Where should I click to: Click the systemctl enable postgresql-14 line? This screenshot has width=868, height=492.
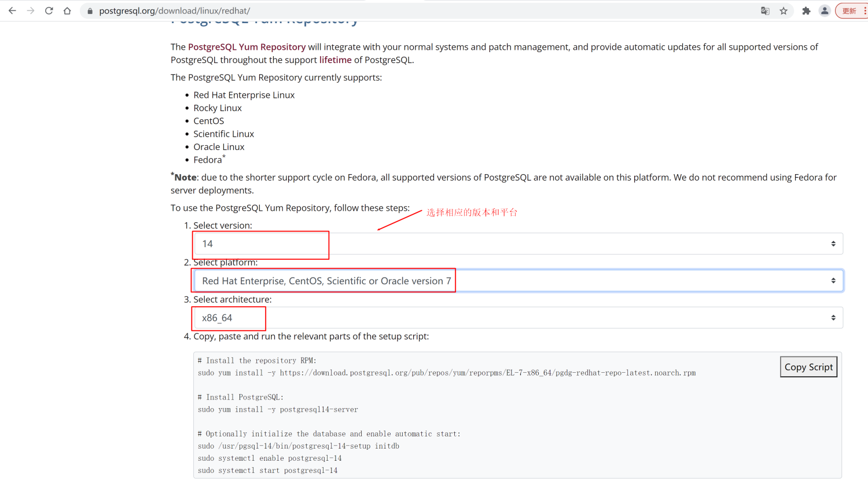270,458
